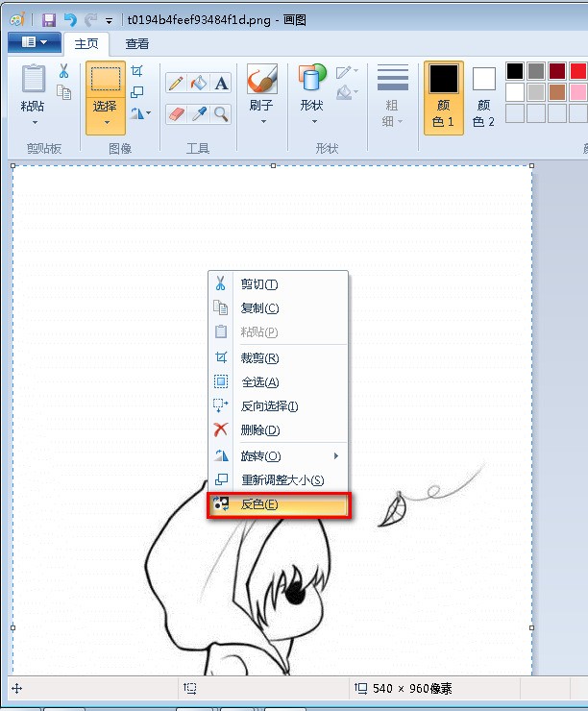Choose 反色(E) invert color entry
Viewport: 588px width, 711px height.
(278, 504)
